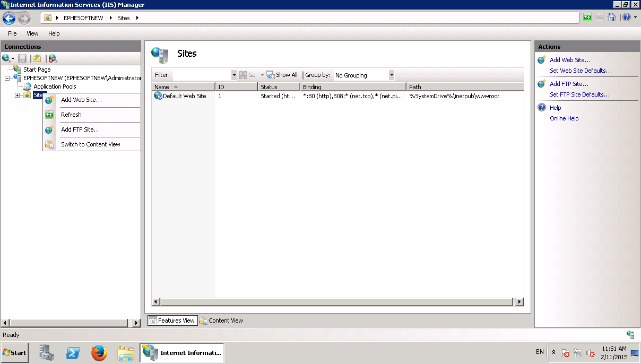Click Show All in the filter bar
The height and width of the screenshot is (364, 641).
tap(282, 75)
